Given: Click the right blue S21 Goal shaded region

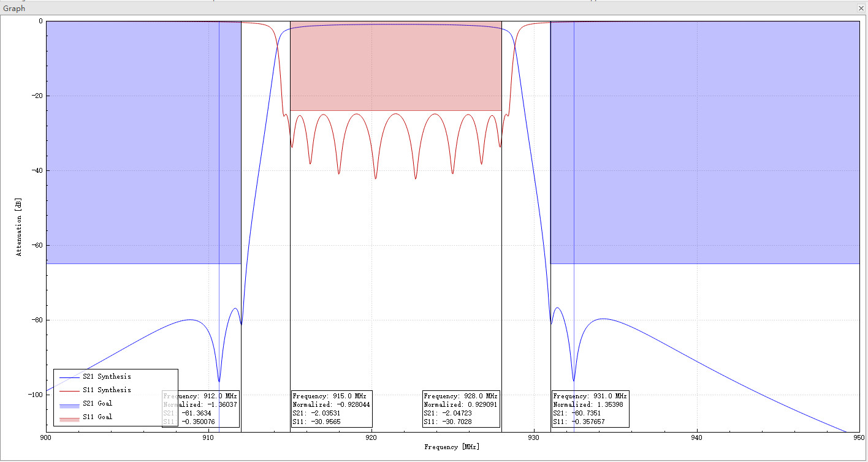Looking at the screenshot, I should pyautogui.click(x=705, y=141).
